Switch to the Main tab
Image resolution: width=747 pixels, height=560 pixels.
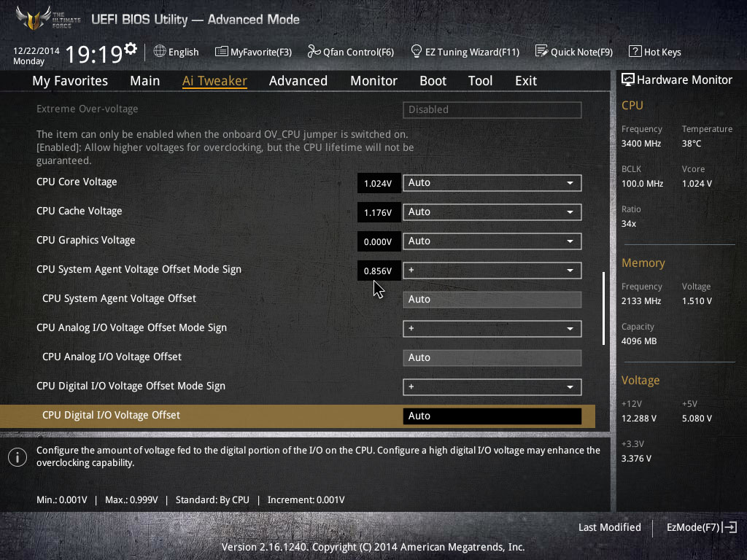tap(145, 81)
